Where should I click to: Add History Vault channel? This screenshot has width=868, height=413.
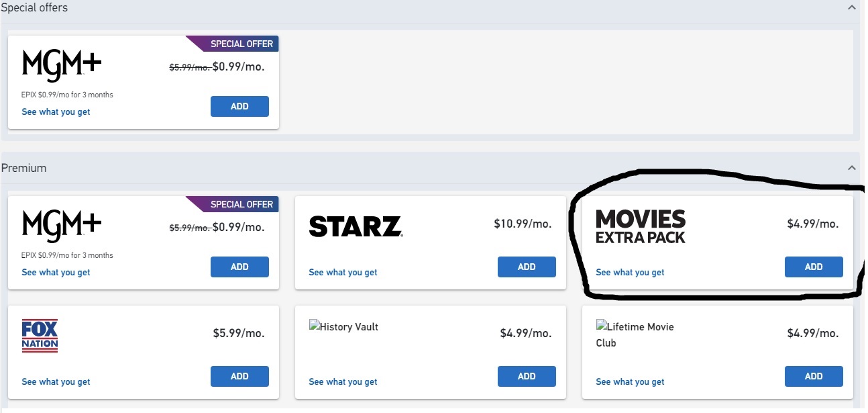click(527, 376)
